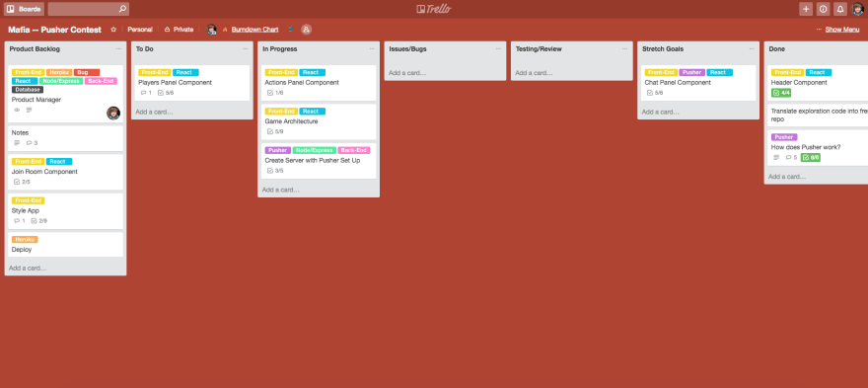The height and width of the screenshot is (388, 868).
Task: Open Issues/Bugs list options menu
Action: 498,48
